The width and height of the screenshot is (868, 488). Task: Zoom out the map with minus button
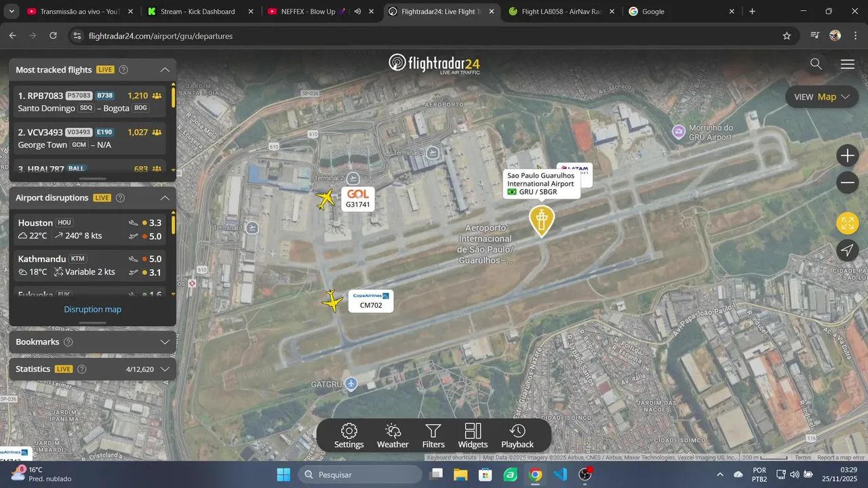(x=847, y=182)
